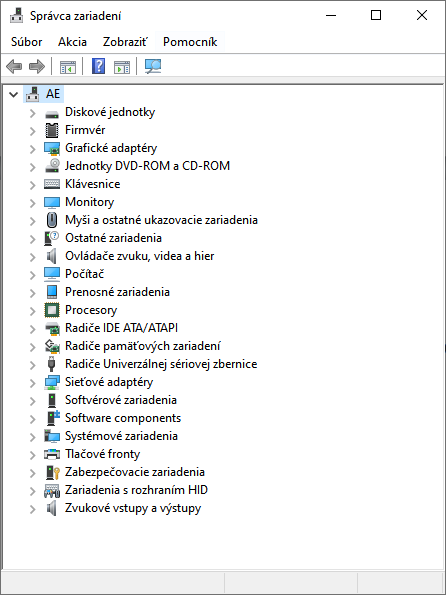Select the AE computer root icon

[33, 94]
